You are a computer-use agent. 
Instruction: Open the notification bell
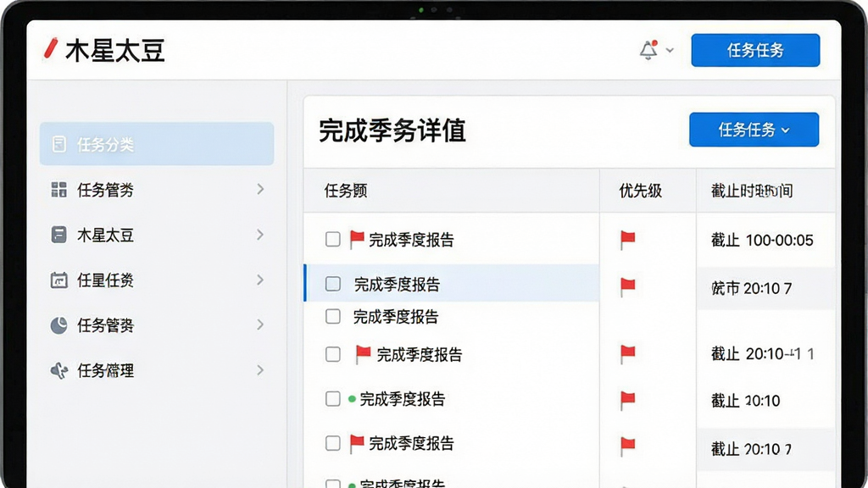point(648,50)
